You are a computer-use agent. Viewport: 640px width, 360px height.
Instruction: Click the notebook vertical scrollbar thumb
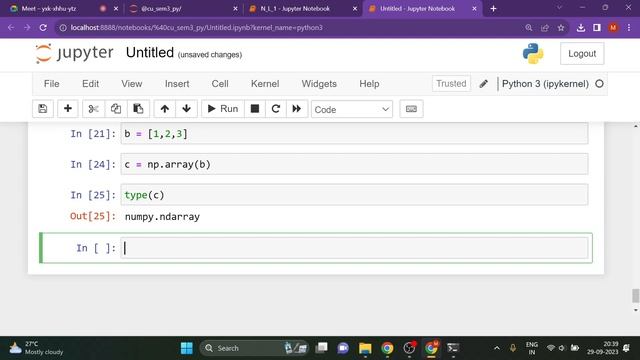(636, 296)
